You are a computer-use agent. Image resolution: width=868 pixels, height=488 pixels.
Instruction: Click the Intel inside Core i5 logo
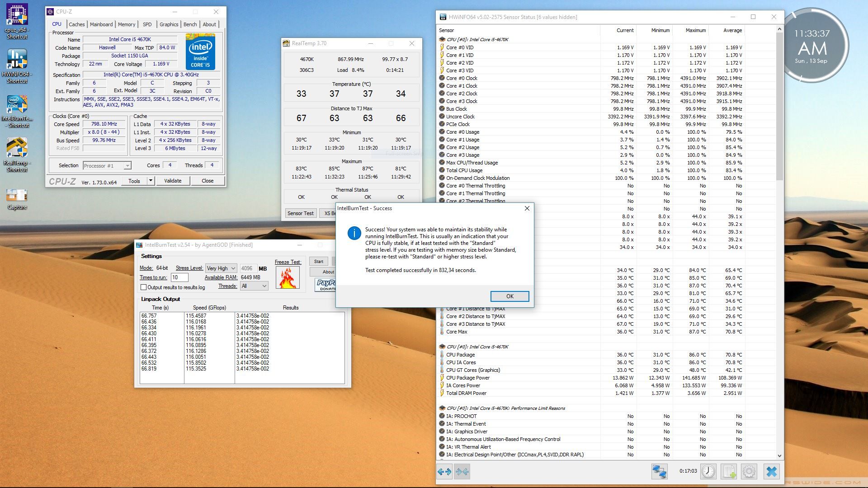(200, 52)
